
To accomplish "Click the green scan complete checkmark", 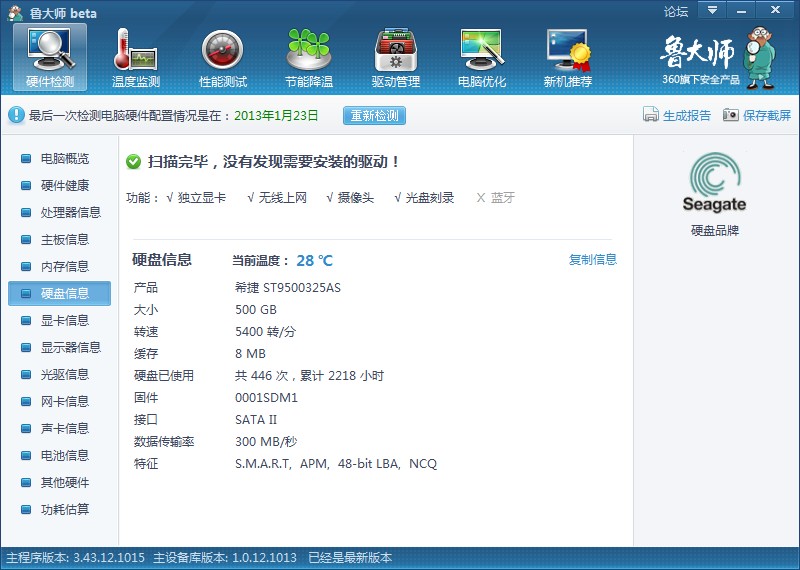I will [x=133, y=162].
